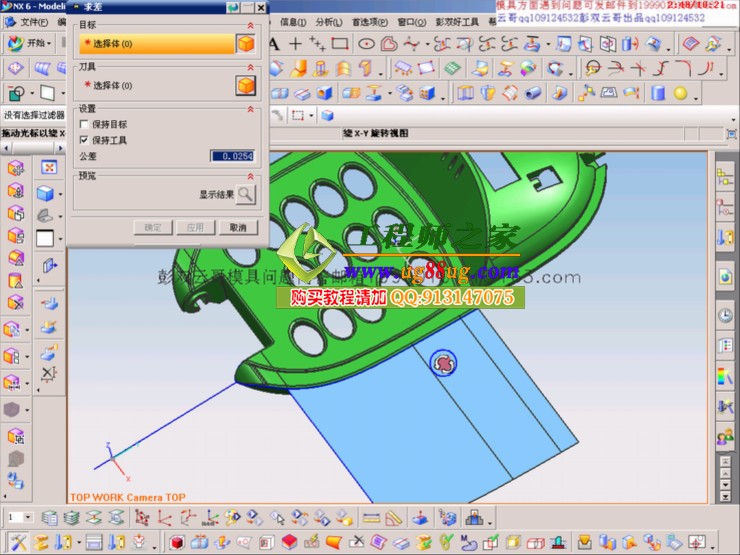Enable the 保持目标 checkbox
The image size is (740, 555).
click(x=84, y=125)
